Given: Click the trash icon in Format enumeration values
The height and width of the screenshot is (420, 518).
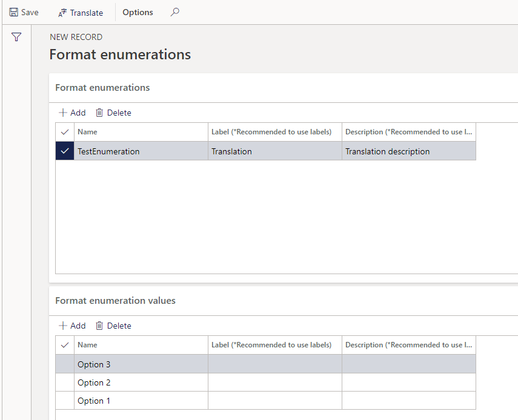Looking at the screenshot, I should [99, 325].
